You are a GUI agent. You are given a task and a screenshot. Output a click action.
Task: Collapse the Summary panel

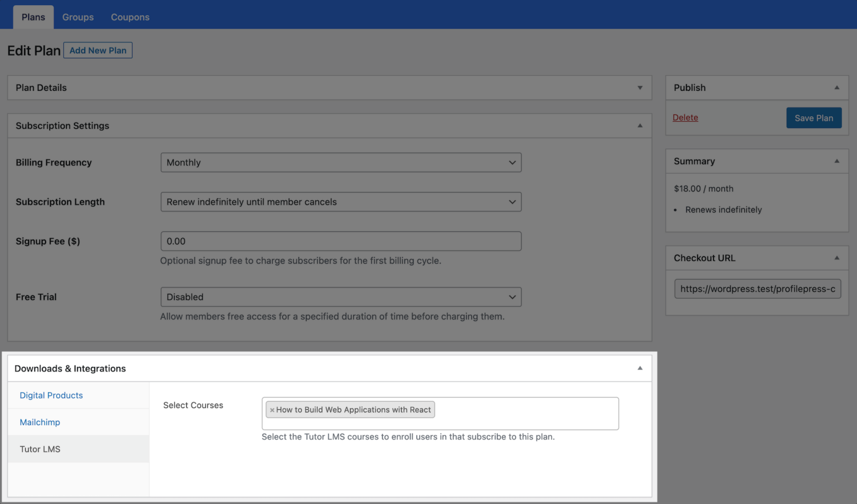click(836, 161)
